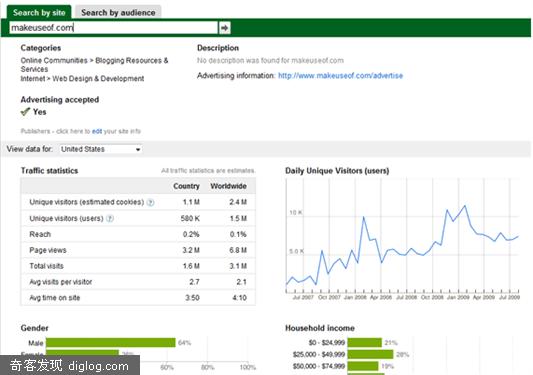Click the Household income heading
The image size is (533, 375).
point(320,328)
